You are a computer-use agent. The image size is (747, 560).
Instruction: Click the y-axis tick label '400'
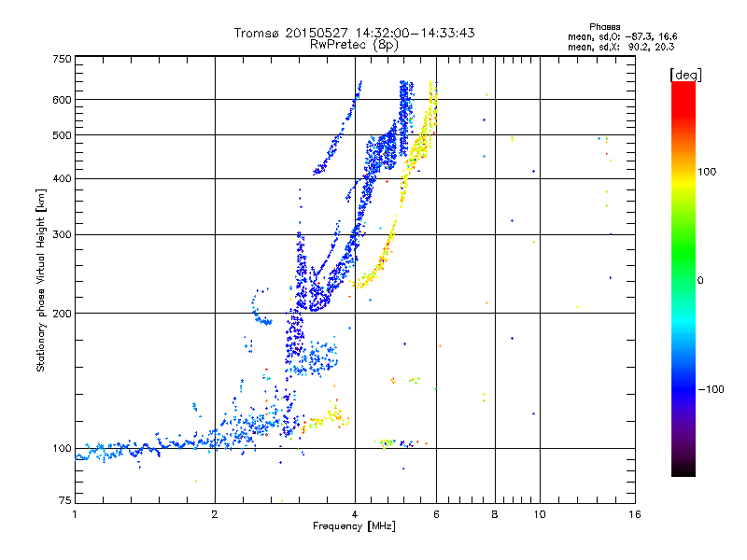[x=62, y=179]
